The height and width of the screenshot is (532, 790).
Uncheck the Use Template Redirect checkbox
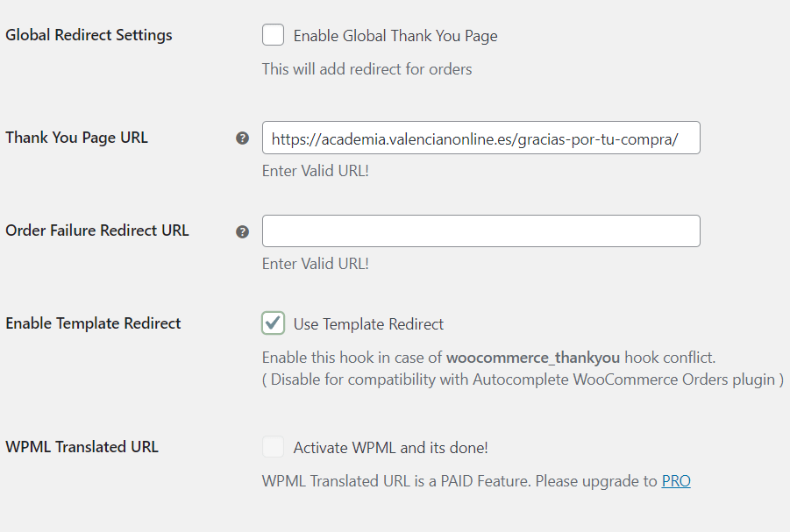[x=273, y=323]
